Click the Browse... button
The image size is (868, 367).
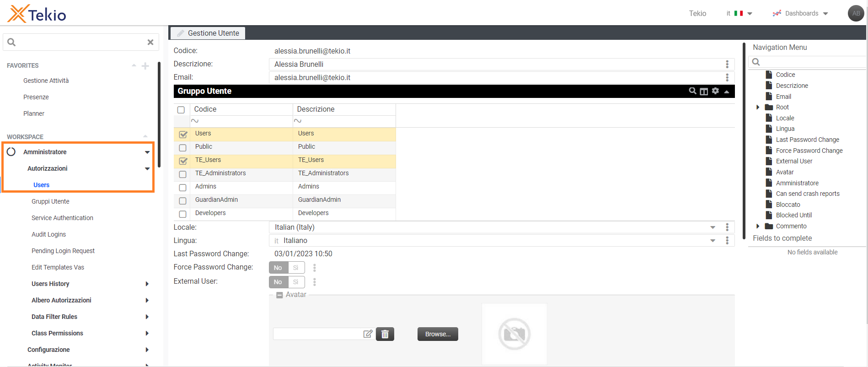click(x=438, y=334)
